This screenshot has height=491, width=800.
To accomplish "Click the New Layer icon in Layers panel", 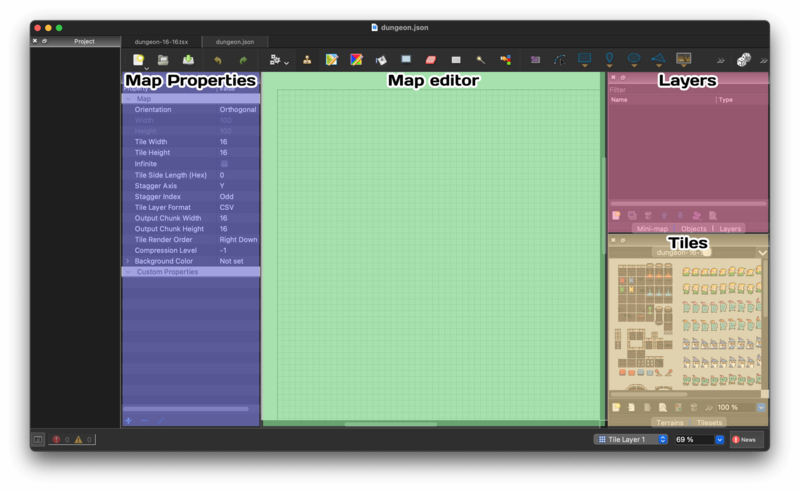I will (x=616, y=215).
